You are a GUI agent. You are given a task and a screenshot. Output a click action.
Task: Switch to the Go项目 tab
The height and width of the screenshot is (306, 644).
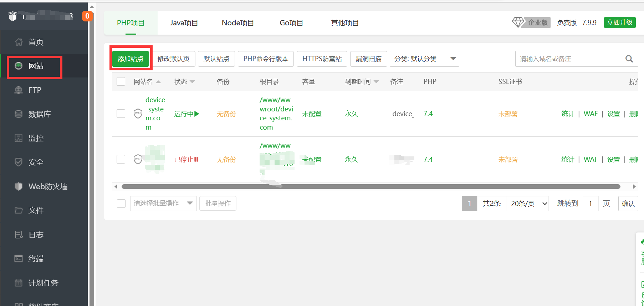tap(291, 23)
